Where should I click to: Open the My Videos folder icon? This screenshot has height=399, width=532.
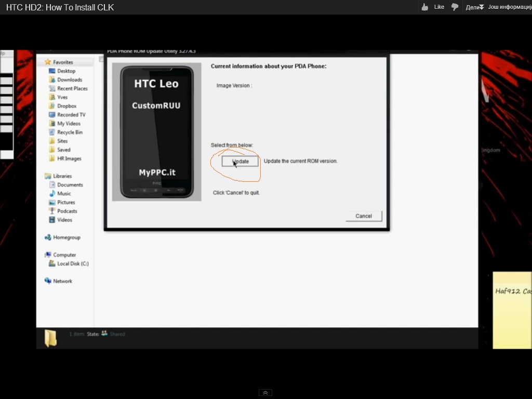pyautogui.click(x=52, y=124)
